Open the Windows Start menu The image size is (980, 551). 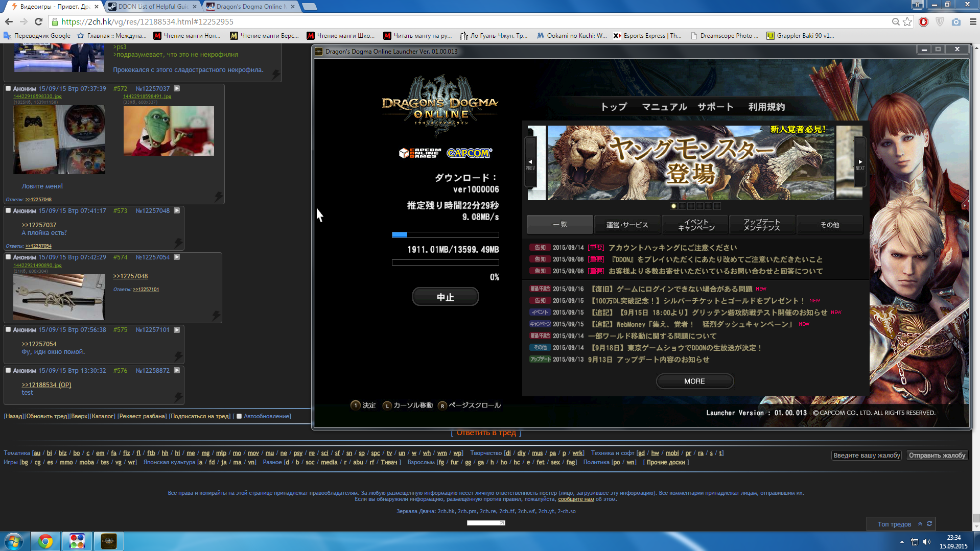pos(14,541)
